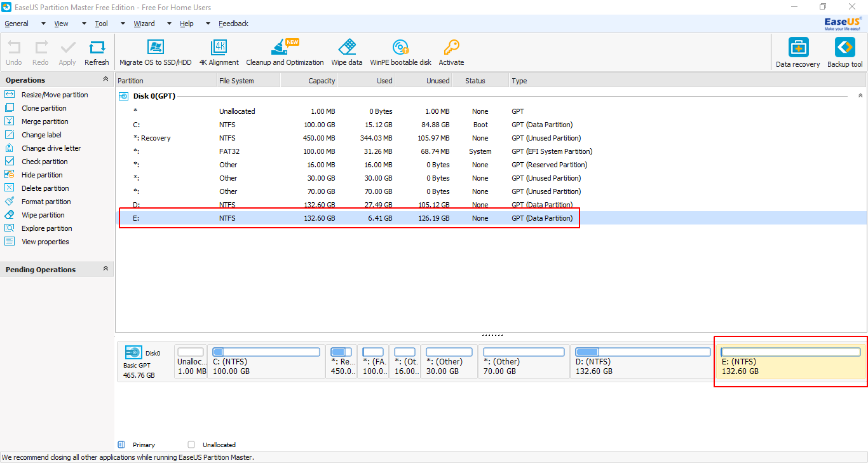The height and width of the screenshot is (463, 868).
Task: Sort by Type column header
Action: pyautogui.click(x=688, y=81)
